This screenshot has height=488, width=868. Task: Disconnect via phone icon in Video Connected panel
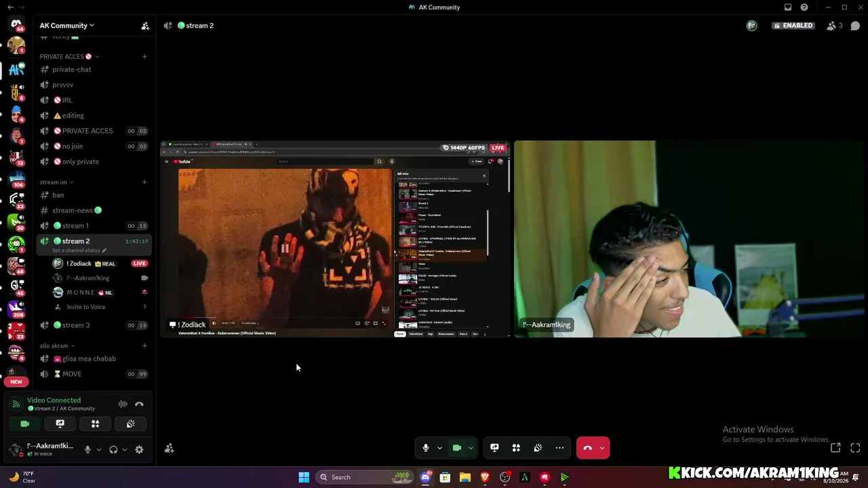pos(139,404)
